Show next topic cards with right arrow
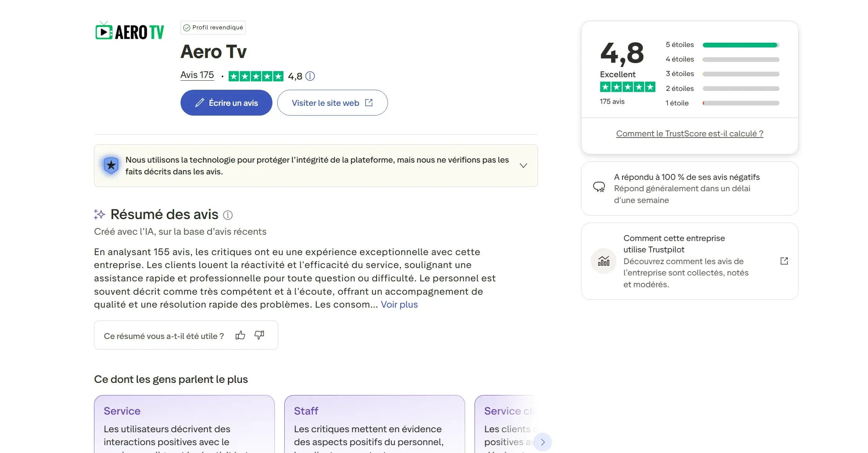Image resolution: width=868 pixels, height=453 pixels. [543, 442]
